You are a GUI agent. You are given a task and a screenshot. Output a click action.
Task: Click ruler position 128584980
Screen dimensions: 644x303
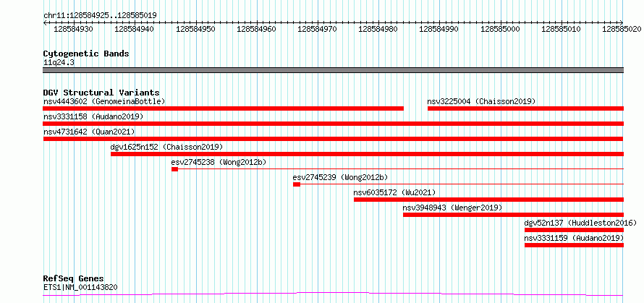point(378,29)
